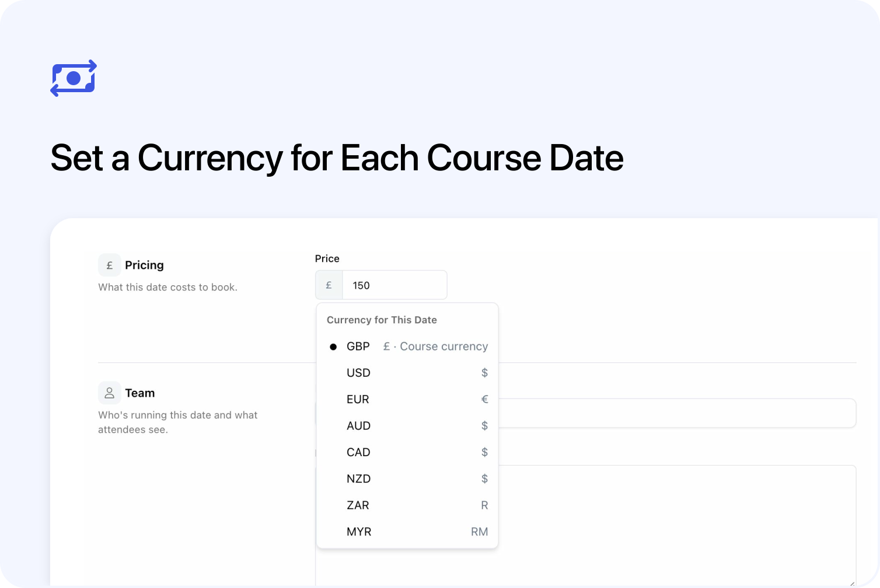The image size is (880, 588).
Task: Click the person icon beside Team
Action: pos(110,393)
